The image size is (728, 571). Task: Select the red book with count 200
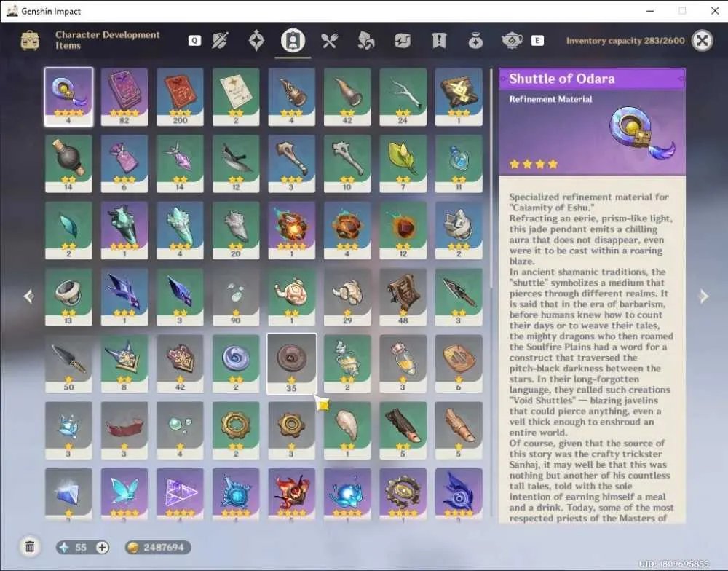click(x=180, y=97)
